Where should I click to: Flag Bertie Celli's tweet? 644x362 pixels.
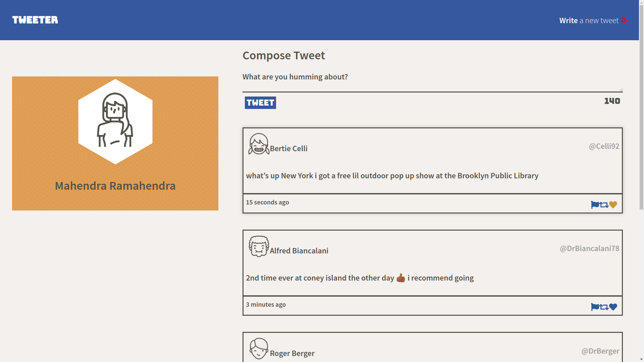tap(595, 205)
